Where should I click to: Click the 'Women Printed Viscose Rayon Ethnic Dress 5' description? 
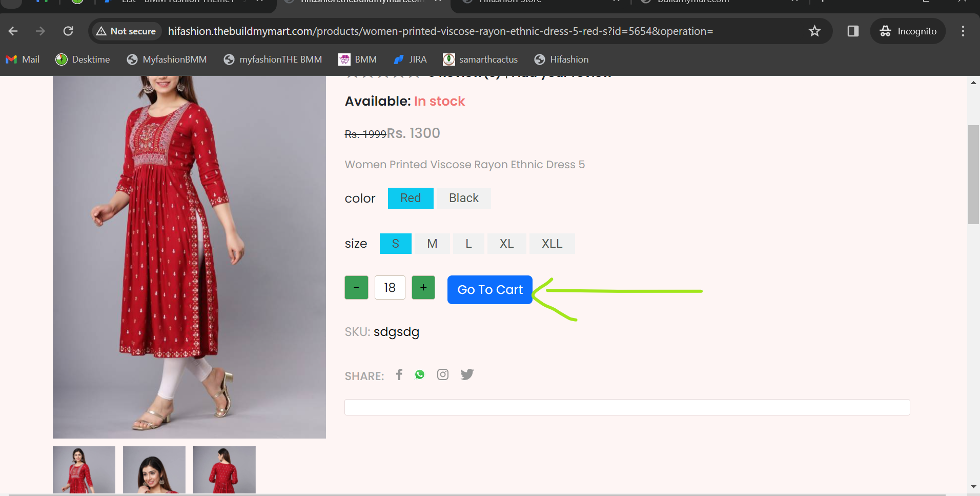(464, 165)
